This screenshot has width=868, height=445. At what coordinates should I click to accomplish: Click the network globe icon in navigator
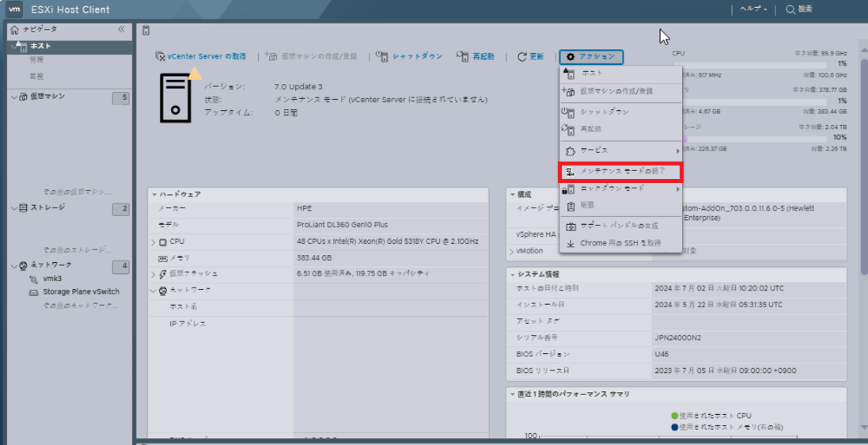[x=23, y=265]
